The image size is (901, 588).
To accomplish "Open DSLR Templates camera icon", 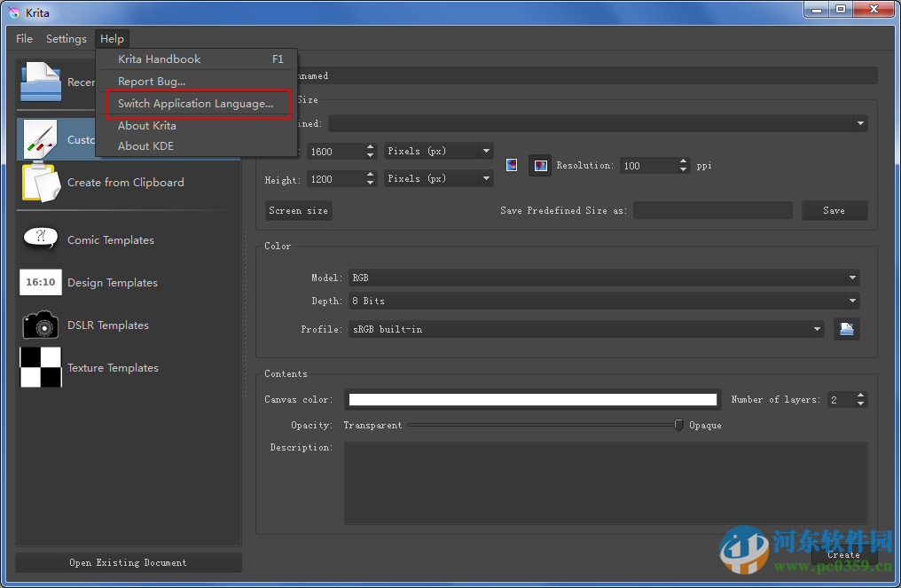I will [x=41, y=325].
